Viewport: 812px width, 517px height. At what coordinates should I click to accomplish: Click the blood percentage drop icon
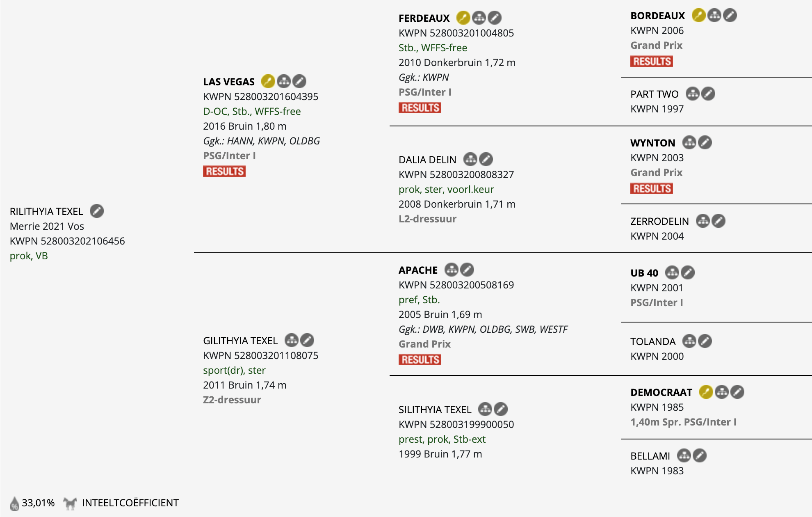pos(15,503)
